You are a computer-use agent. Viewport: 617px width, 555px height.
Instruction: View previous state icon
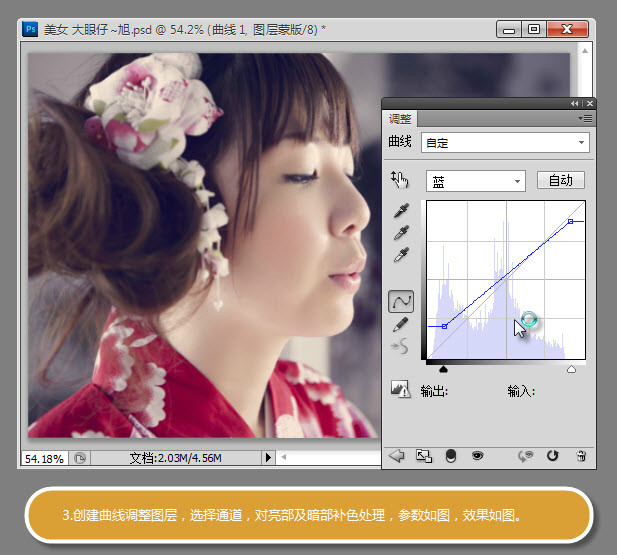(525, 456)
